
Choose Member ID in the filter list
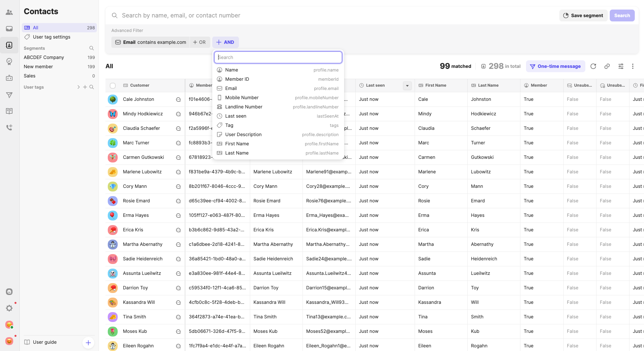pos(278,79)
